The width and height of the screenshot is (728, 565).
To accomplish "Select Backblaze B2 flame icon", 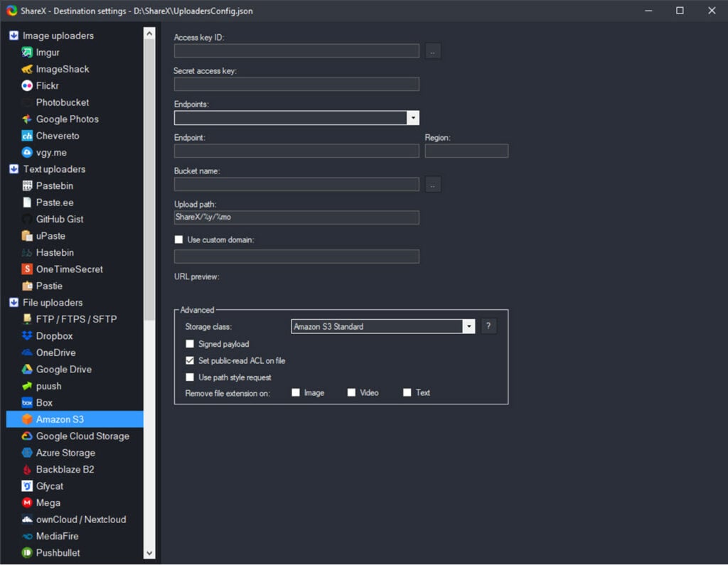I will pyautogui.click(x=27, y=470).
